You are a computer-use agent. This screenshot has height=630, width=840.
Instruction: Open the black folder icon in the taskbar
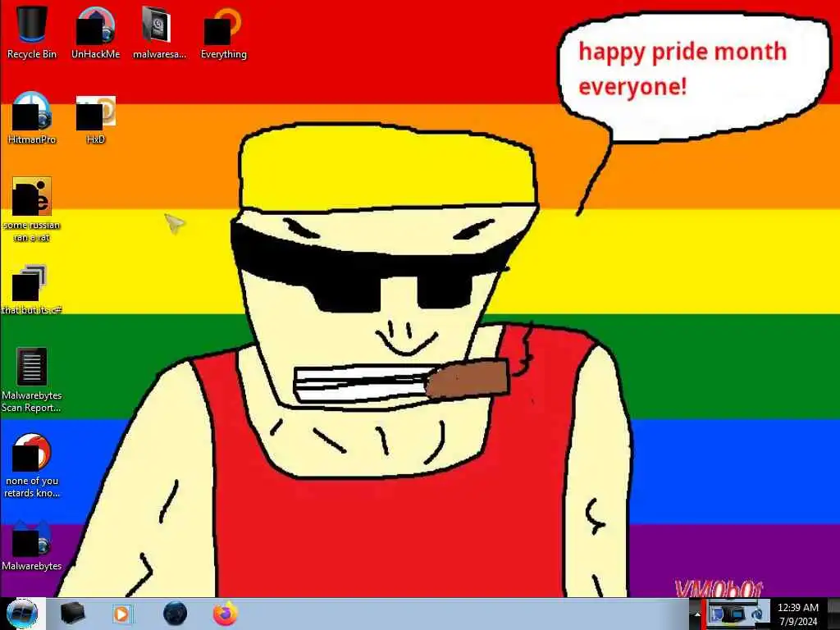tap(72, 614)
